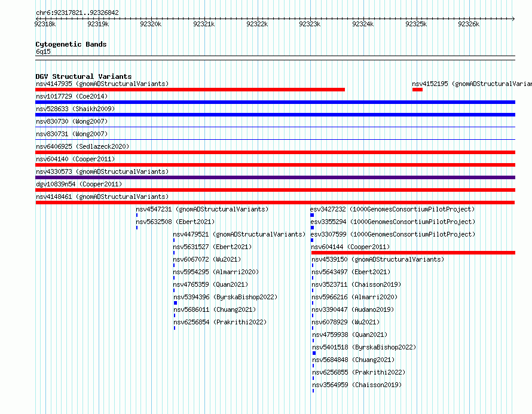The width and height of the screenshot is (532, 414).
Task: Open nsv6256854 (Prakrithi2022) label
Action: tap(220, 322)
